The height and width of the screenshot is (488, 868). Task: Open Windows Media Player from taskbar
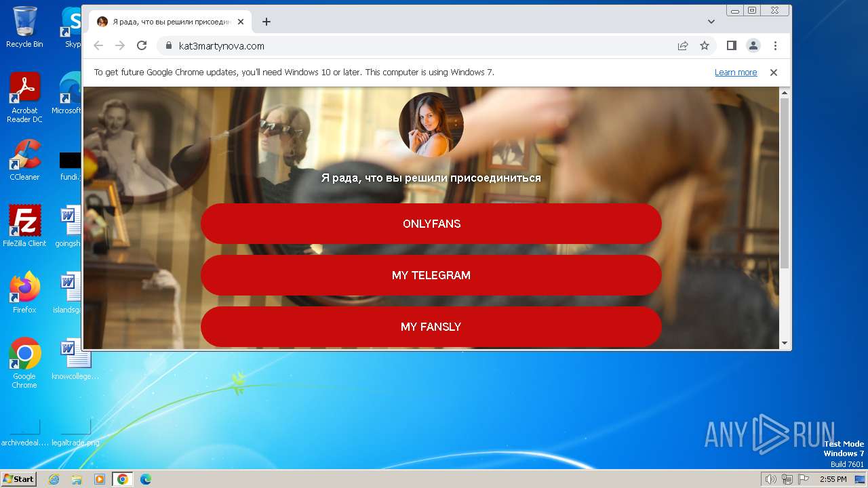[x=100, y=479]
